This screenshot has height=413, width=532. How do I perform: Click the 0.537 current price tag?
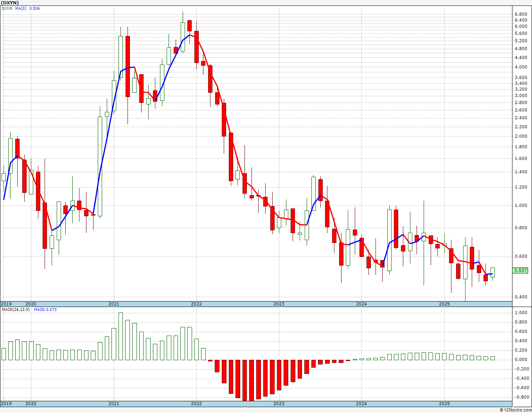point(521,270)
